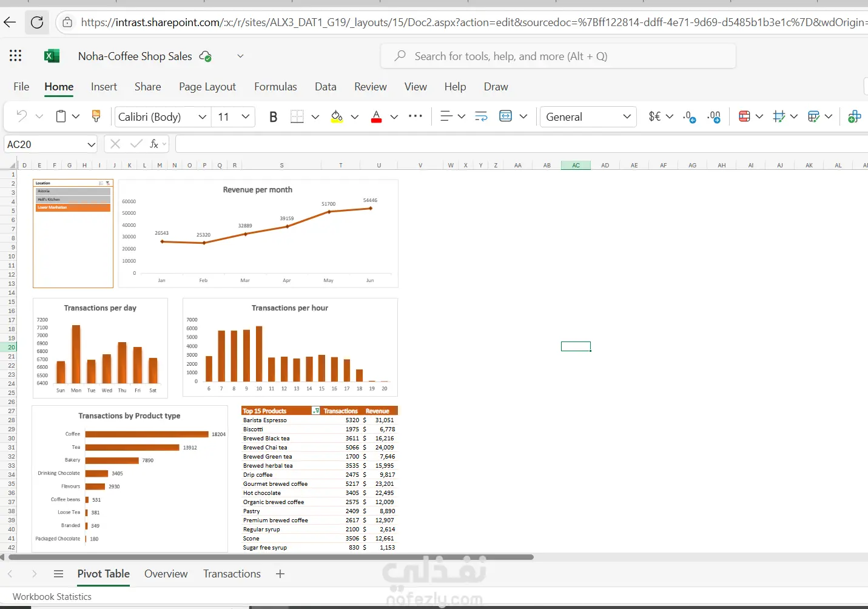The height and width of the screenshot is (609, 868).
Task: Cancel the formula bar entry
Action: (x=115, y=144)
